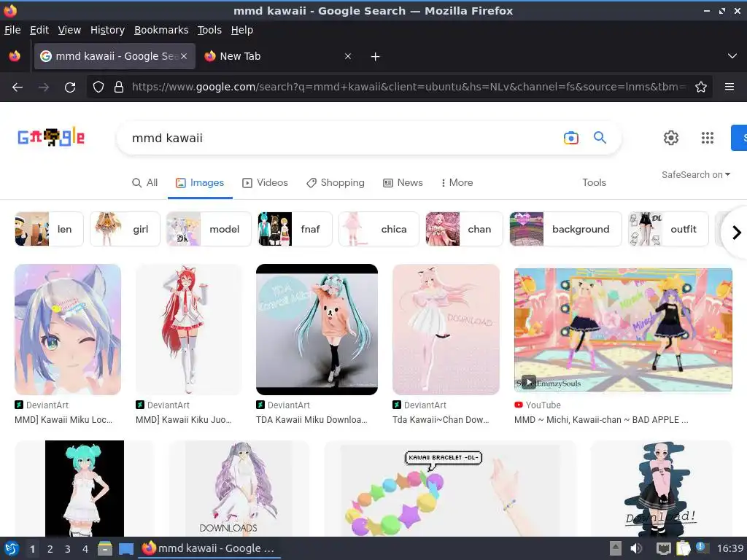
Task: Open the Firefox hamburger menu
Action: tap(729, 87)
